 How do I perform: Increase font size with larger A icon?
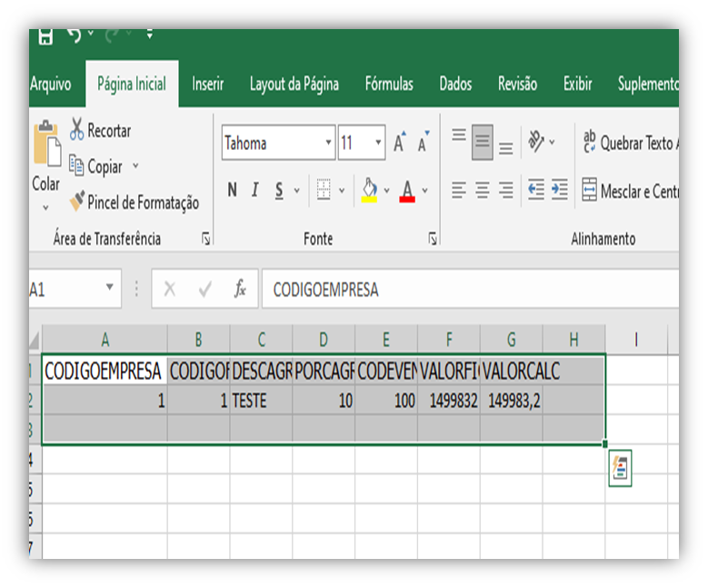pyautogui.click(x=400, y=143)
